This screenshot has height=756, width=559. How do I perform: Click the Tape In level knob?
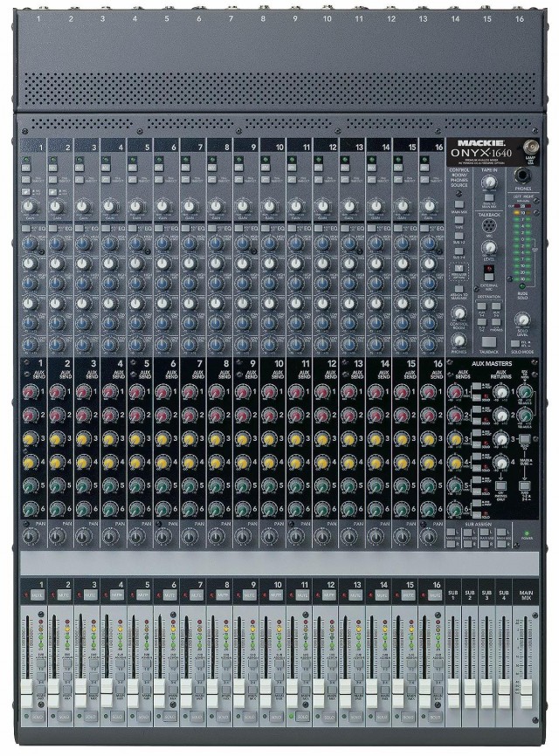tap(491, 182)
